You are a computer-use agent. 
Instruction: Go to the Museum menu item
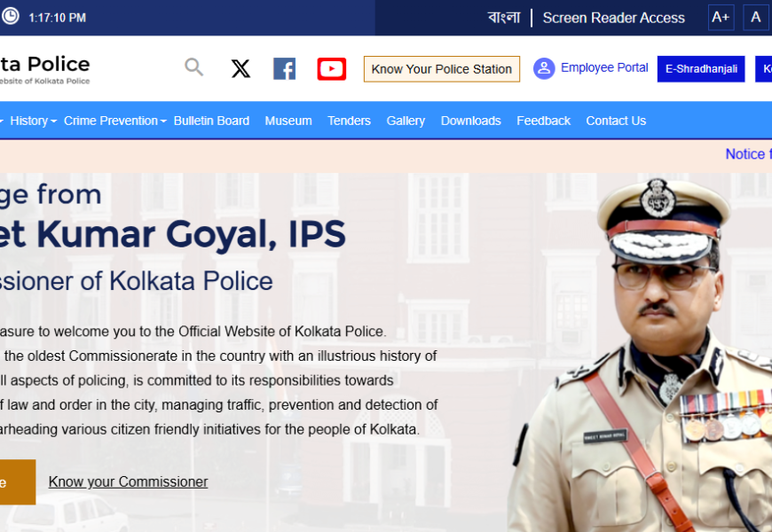click(288, 121)
